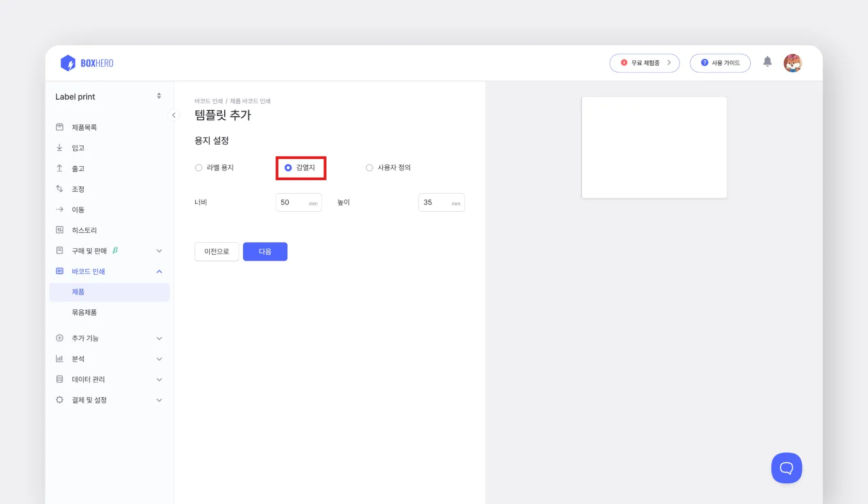Click the 이전으로 button
Screen dimensions: 868x504
(x=216, y=251)
